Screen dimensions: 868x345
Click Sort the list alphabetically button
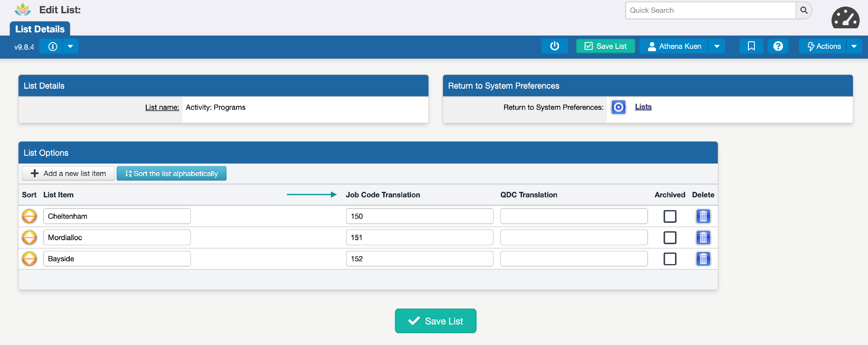tap(171, 173)
